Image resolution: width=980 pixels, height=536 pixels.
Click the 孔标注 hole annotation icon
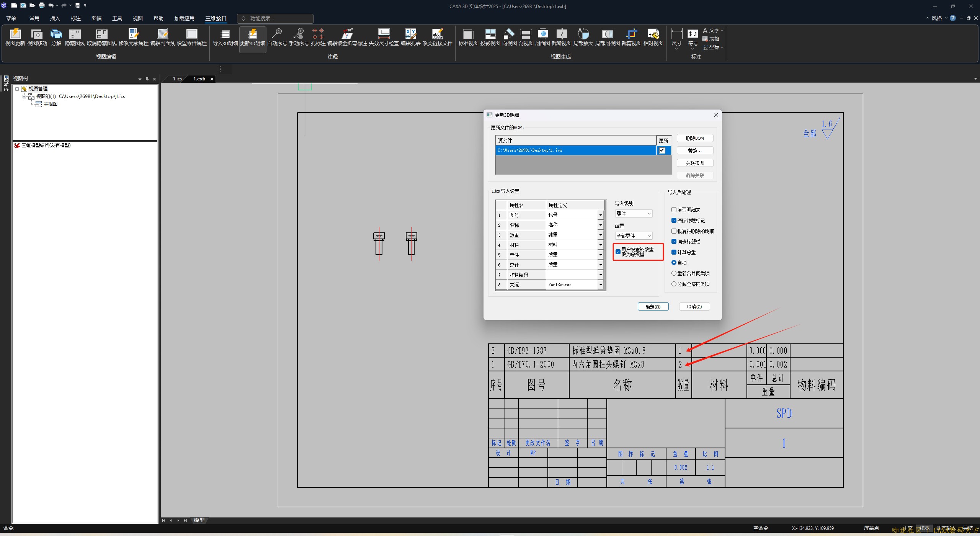(x=318, y=37)
